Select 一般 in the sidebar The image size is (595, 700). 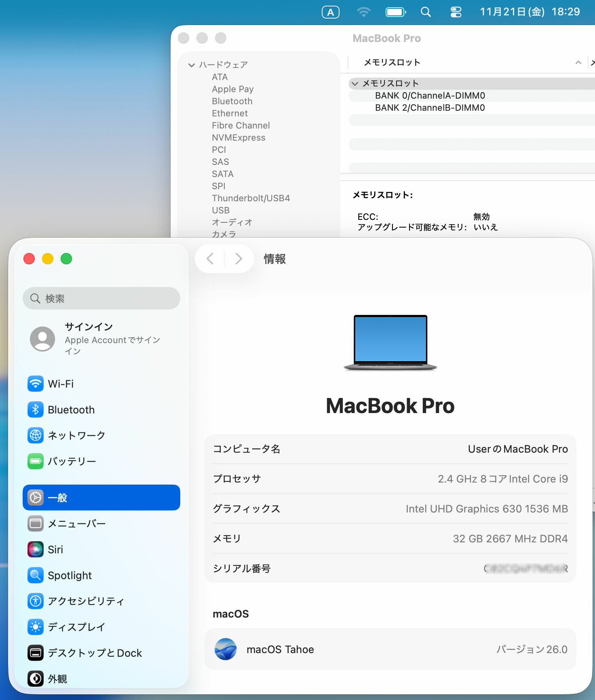[101, 498]
